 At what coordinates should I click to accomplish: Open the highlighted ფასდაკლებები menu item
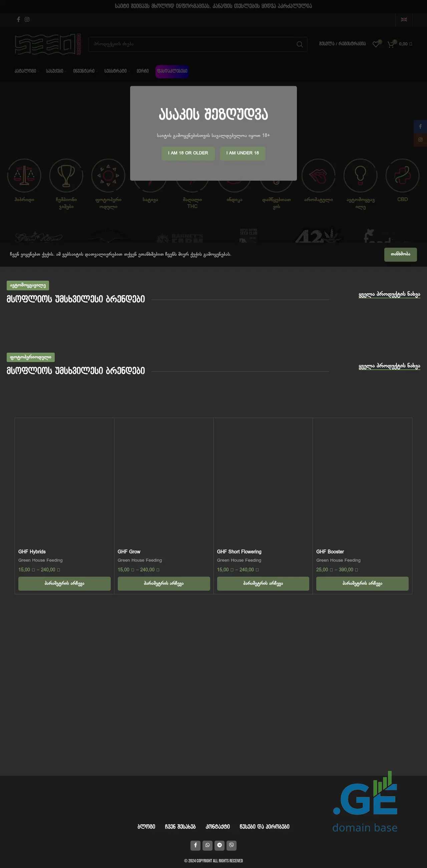[172, 71]
